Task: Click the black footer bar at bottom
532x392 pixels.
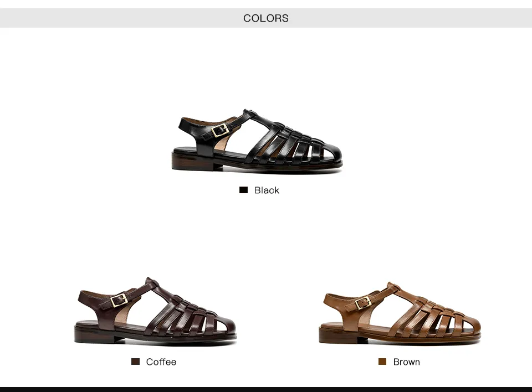Action: (x=266, y=389)
